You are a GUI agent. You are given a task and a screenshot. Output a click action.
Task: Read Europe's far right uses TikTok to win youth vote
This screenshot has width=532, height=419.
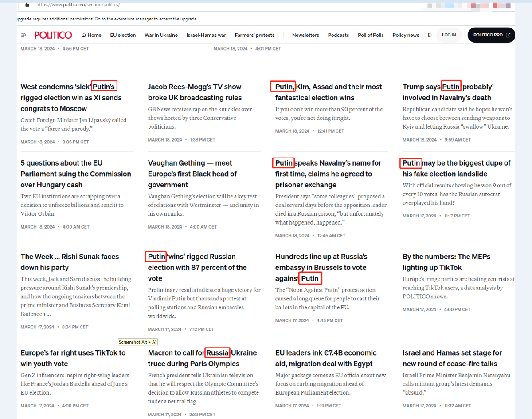73,358
